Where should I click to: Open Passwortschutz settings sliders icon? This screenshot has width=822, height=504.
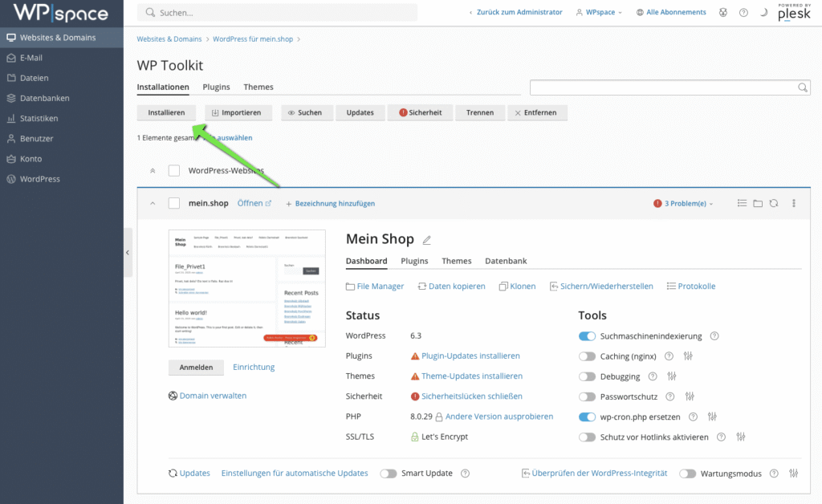690,396
